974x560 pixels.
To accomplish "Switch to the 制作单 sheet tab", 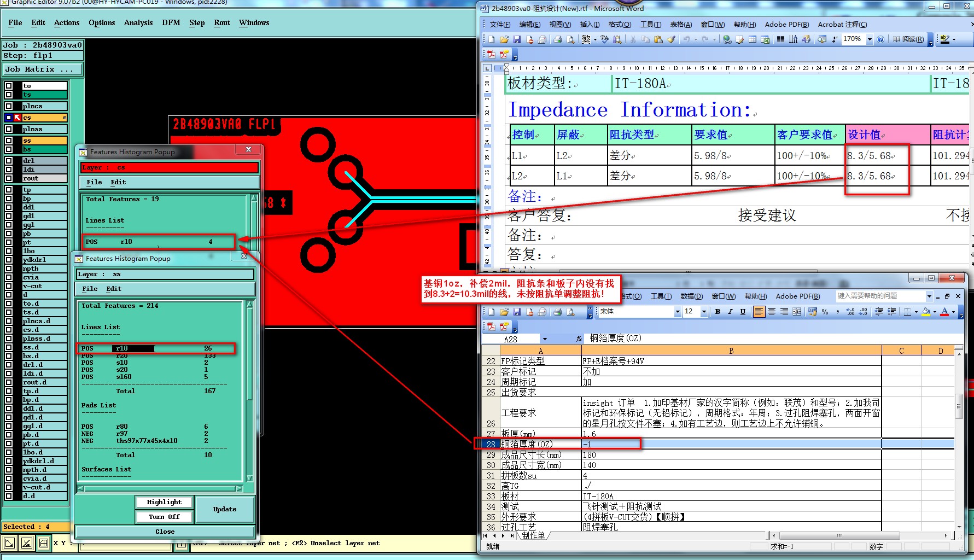I will pos(534,535).
